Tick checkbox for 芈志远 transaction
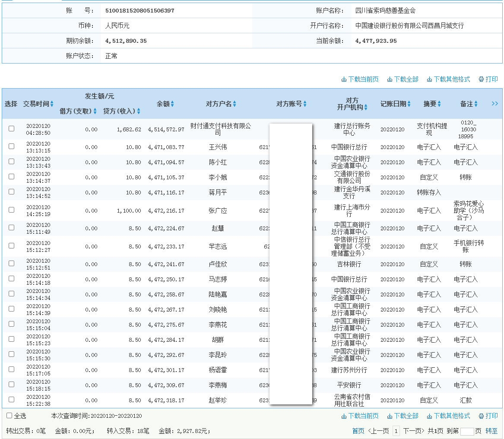504x439 pixels. tap(12, 246)
